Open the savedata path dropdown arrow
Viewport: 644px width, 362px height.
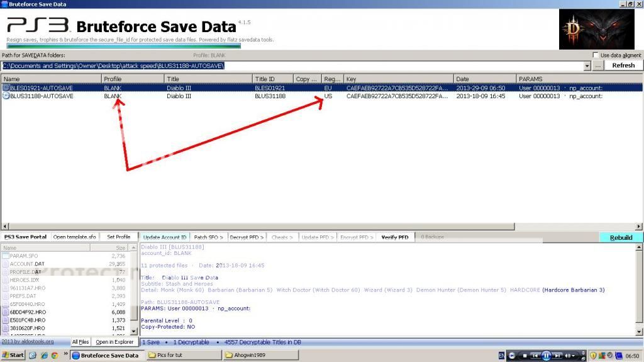click(x=587, y=65)
